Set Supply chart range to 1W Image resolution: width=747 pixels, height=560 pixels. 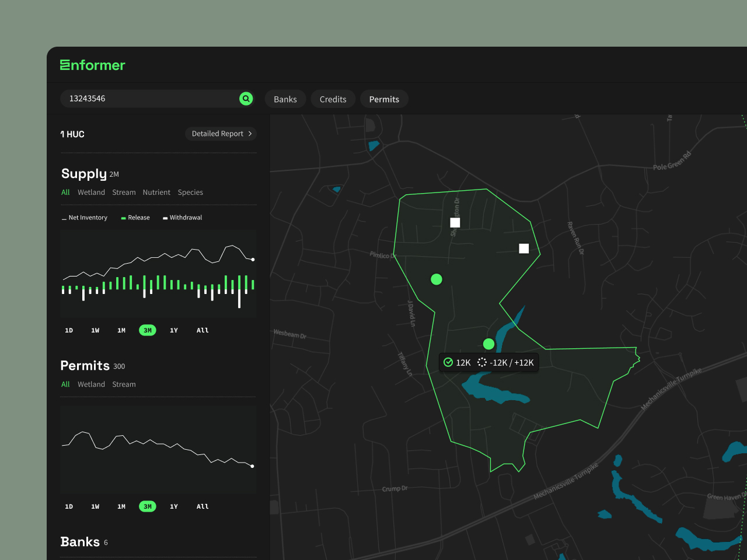(95, 330)
